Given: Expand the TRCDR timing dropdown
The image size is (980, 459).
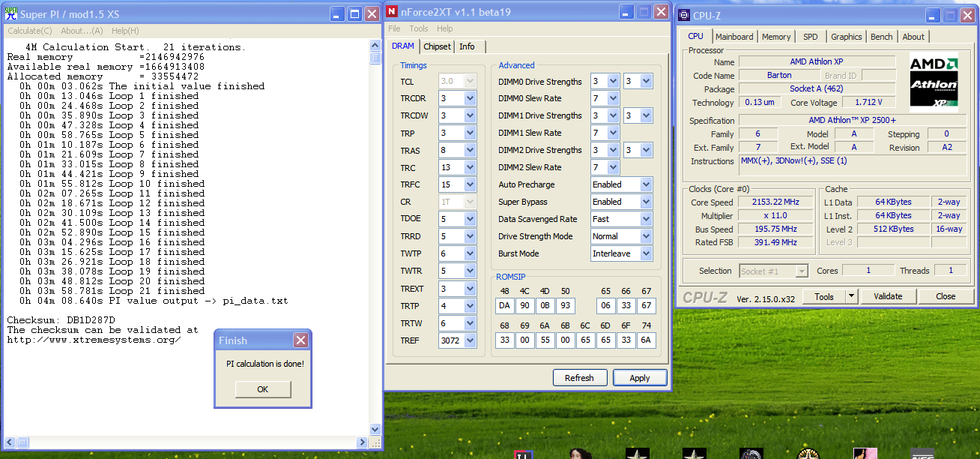Looking at the screenshot, I should click(471, 98).
